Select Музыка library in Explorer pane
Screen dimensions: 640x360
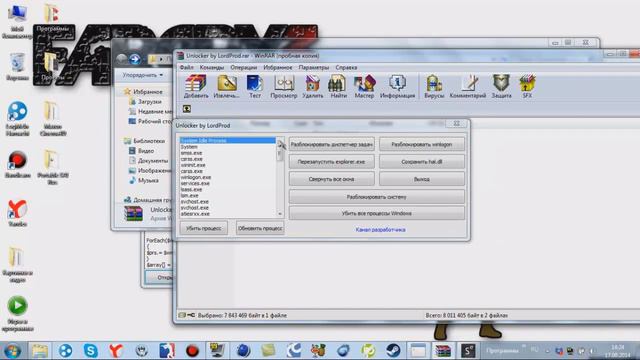tap(144, 180)
